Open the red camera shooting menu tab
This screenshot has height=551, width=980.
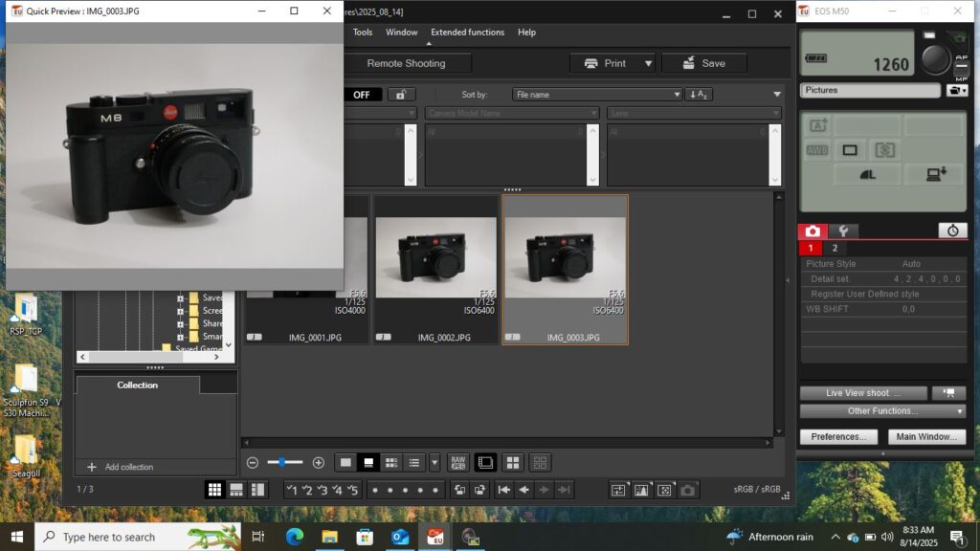(x=813, y=231)
